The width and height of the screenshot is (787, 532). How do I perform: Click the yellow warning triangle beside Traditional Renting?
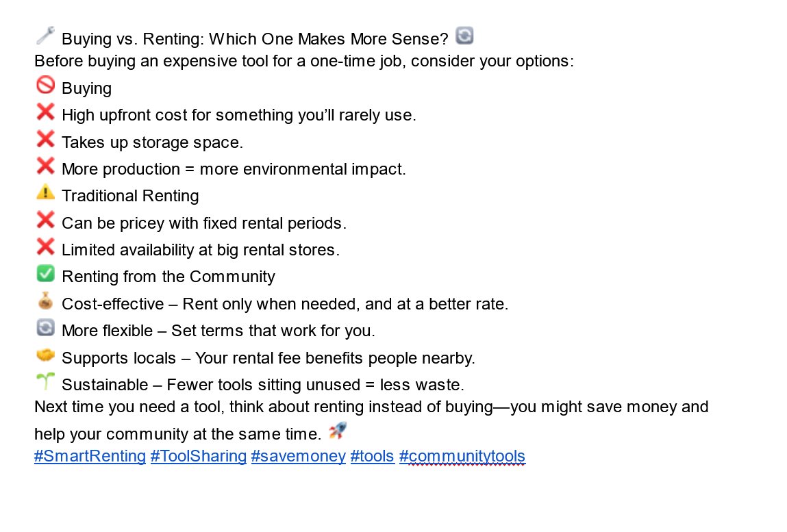pyautogui.click(x=45, y=192)
